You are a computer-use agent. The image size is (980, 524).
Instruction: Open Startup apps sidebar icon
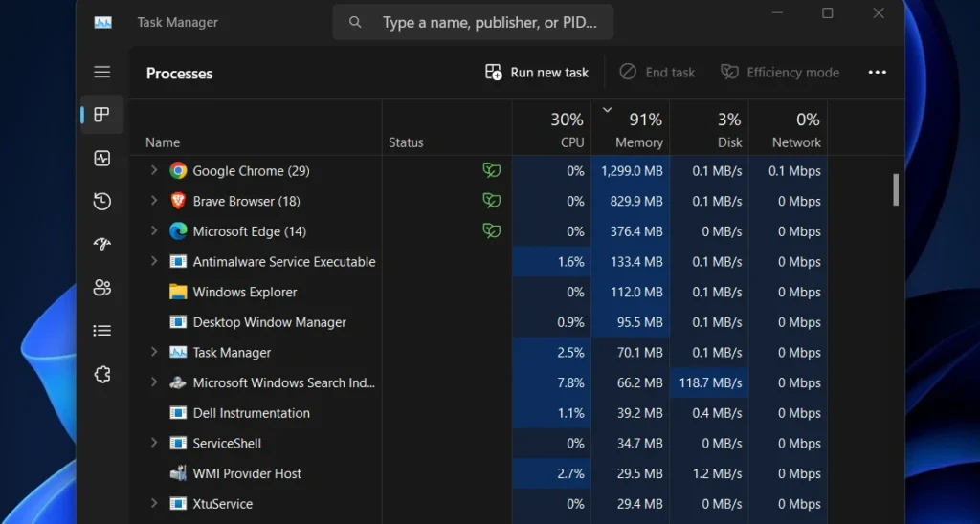pos(101,244)
